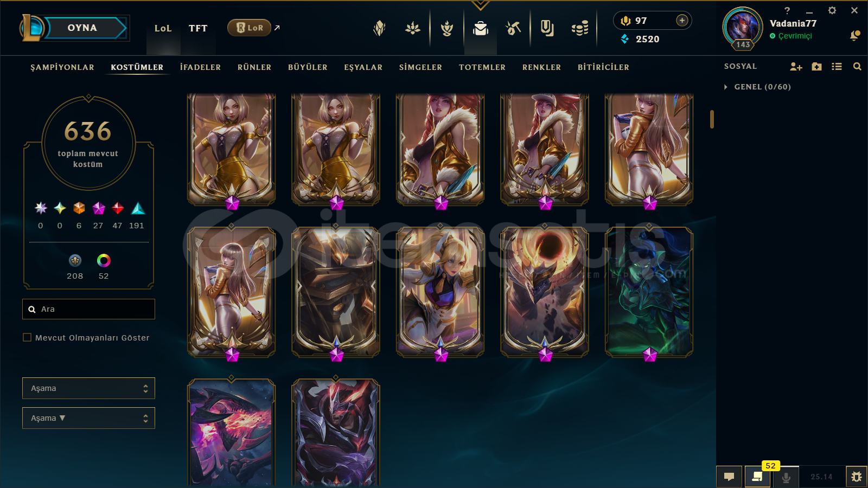Viewport: 868px width, 488px height.
Task: Click the new folder icon in Sosyal
Action: pos(816,67)
